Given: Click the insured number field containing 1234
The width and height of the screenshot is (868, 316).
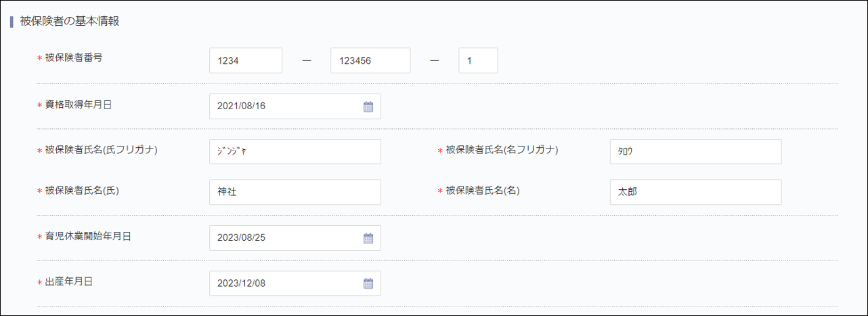Looking at the screenshot, I should point(245,60).
